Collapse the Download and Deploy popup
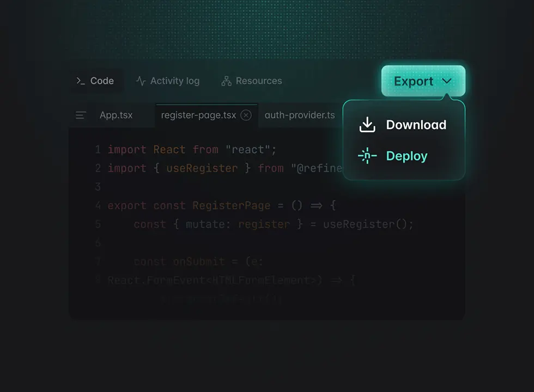Viewport: 534px width, 392px height. tap(423, 81)
